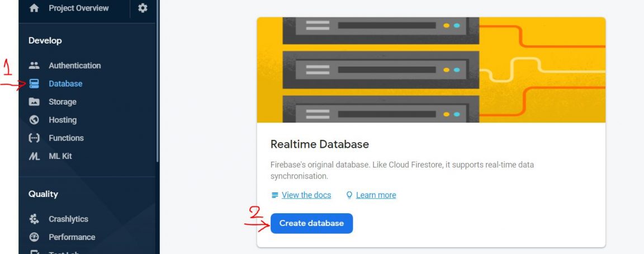Click the Database icon in sidebar
Viewport: 644px width, 254px height.
pyautogui.click(x=34, y=84)
